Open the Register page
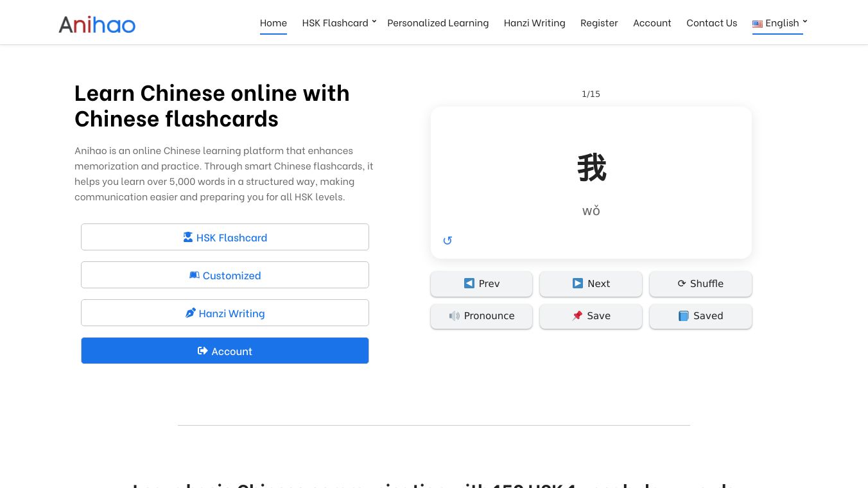The image size is (868, 488). coord(599,23)
